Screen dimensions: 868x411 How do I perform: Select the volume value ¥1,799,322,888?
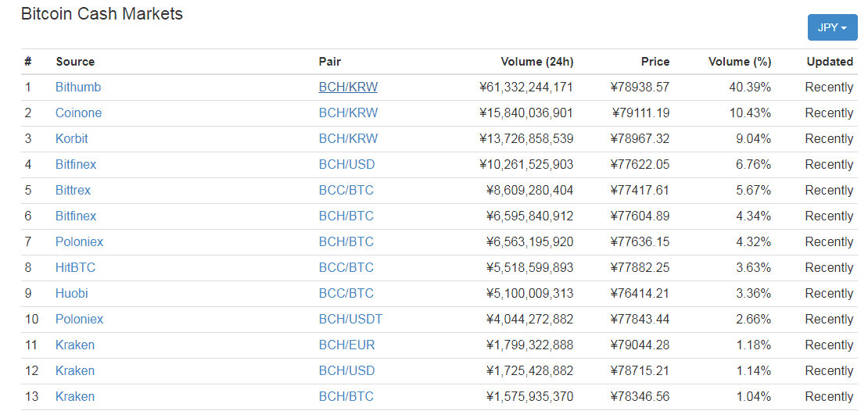coord(529,345)
